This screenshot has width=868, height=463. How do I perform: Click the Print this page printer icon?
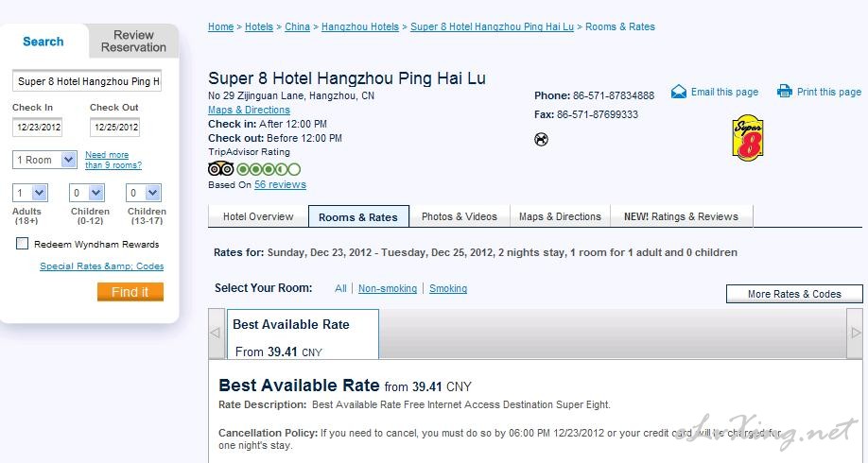tap(785, 92)
